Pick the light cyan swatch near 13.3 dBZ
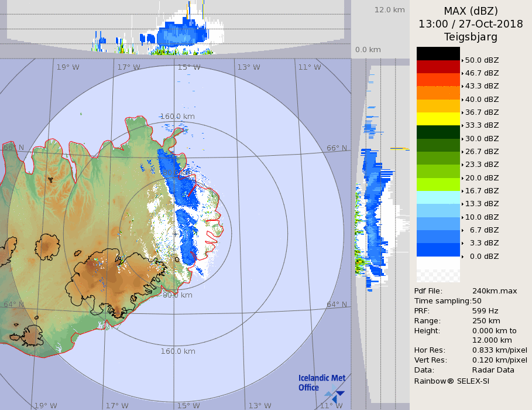Screen dimensions: 532x410 (438, 197)
